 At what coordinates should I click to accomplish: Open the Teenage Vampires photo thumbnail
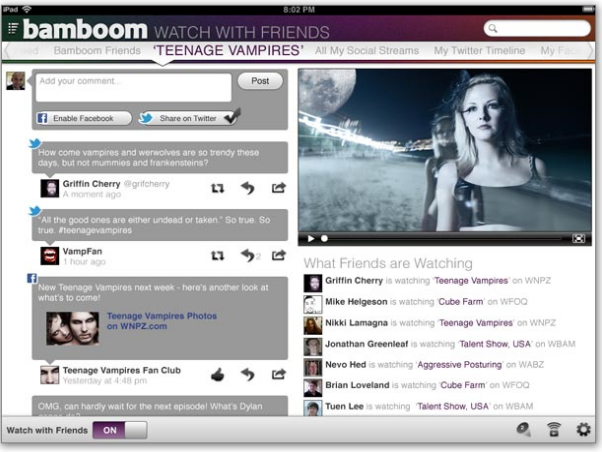[x=73, y=329]
